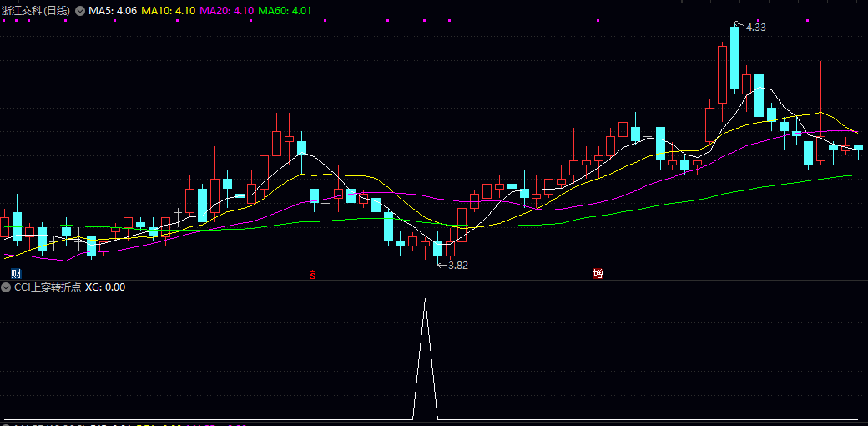Select the leftmost magenta dot marker at top
The image size is (868, 426).
(3, 22)
